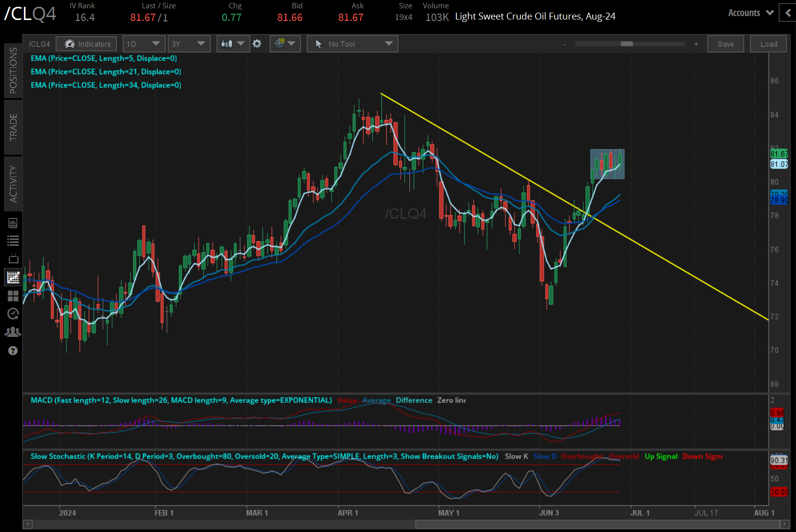Select the Charts icon in the sidebar
Viewport: 796px width, 532px height.
coord(13,277)
